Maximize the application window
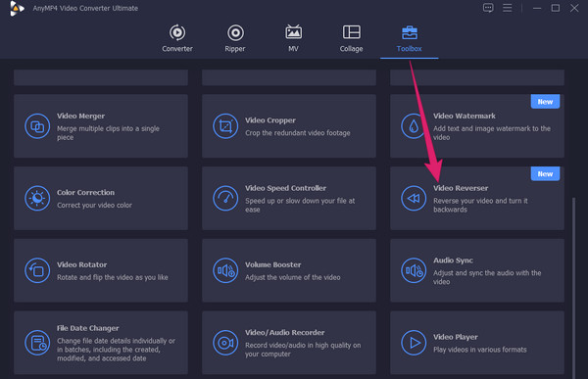Viewport: 588px width, 379px height. 556,8
